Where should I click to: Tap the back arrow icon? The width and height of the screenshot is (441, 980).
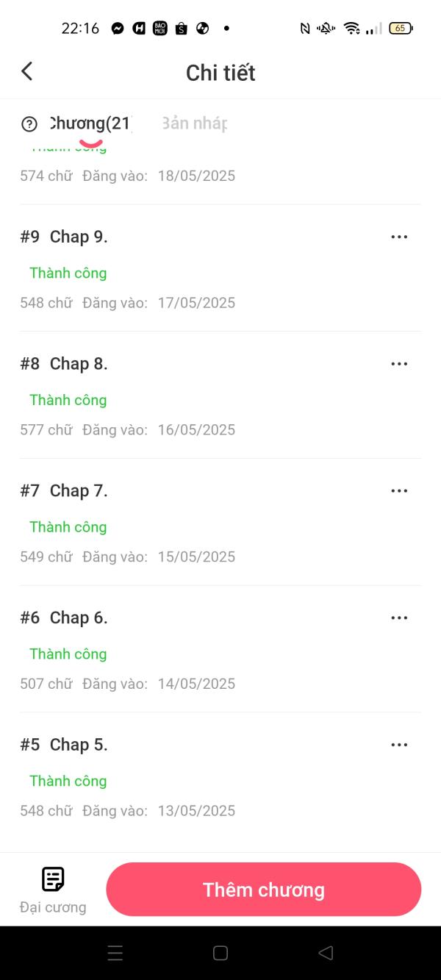pyautogui.click(x=27, y=71)
